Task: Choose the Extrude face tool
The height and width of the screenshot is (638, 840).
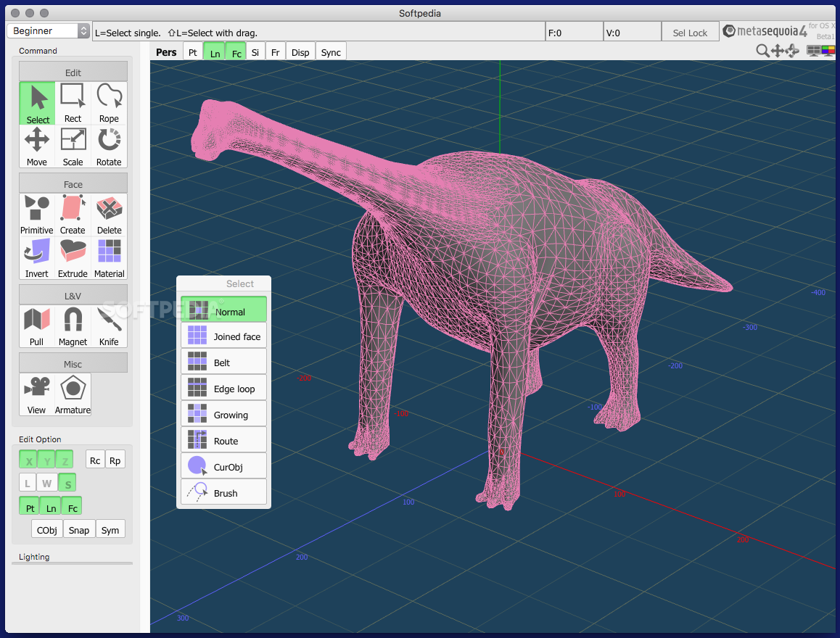Action: [73, 258]
